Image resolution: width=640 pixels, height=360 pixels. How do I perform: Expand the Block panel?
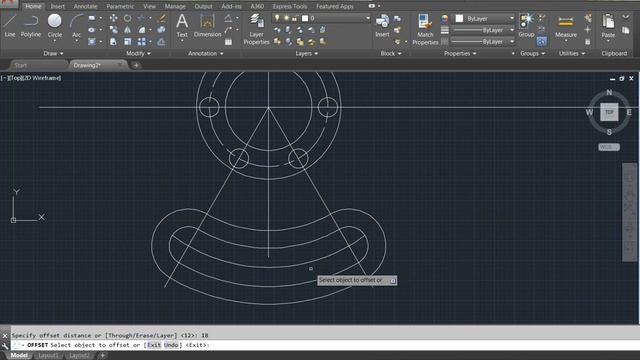391,53
